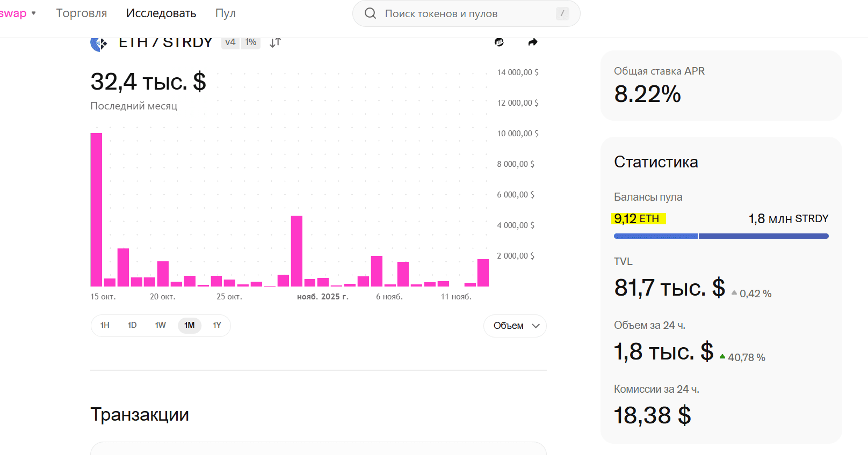Click the v4 version badge
Image resolution: width=868 pixels, height=455 pixels.
click(x=230, y=42)
